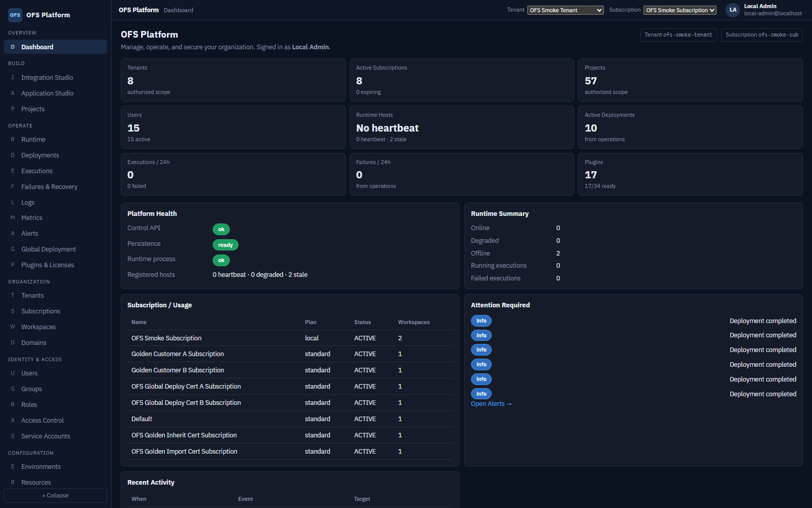The image size is (812, 508).
Task: Open Alerts in sidebar
Action: point(55,233)
